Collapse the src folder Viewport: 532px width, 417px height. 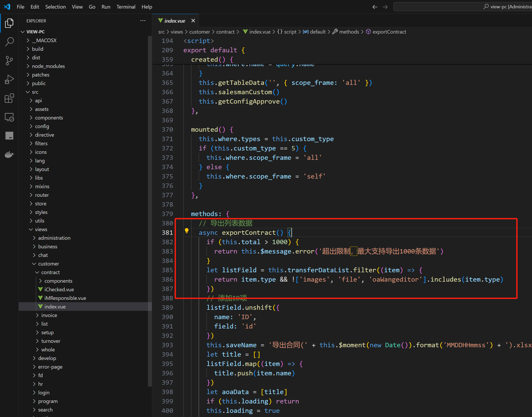(x=85, y=92)
